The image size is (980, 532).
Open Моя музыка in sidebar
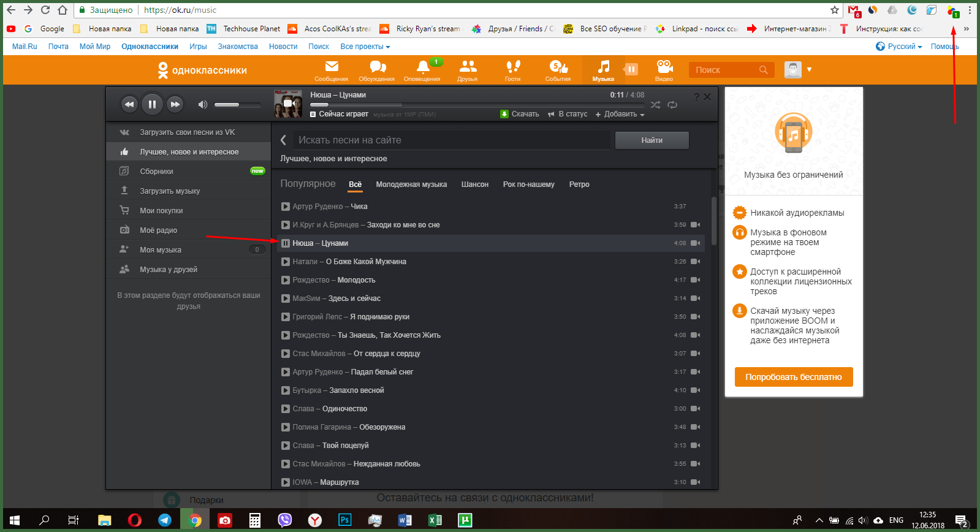188,250
